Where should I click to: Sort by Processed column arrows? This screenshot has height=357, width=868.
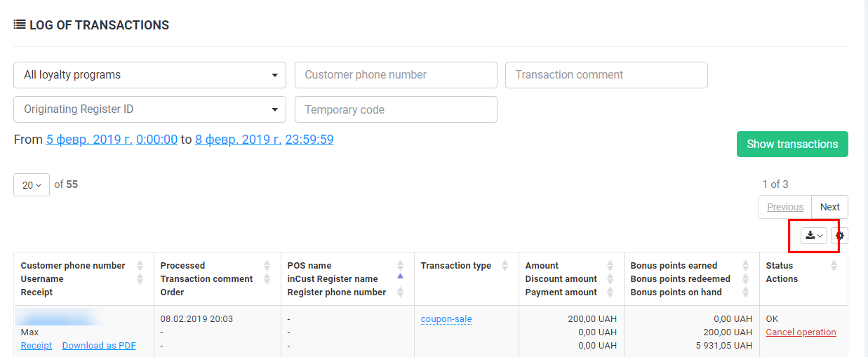click(x=267, y=266)
